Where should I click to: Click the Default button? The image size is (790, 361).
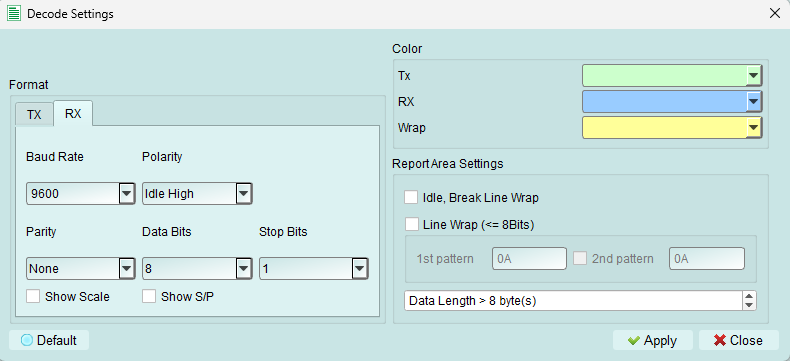[x=49, y=340]
